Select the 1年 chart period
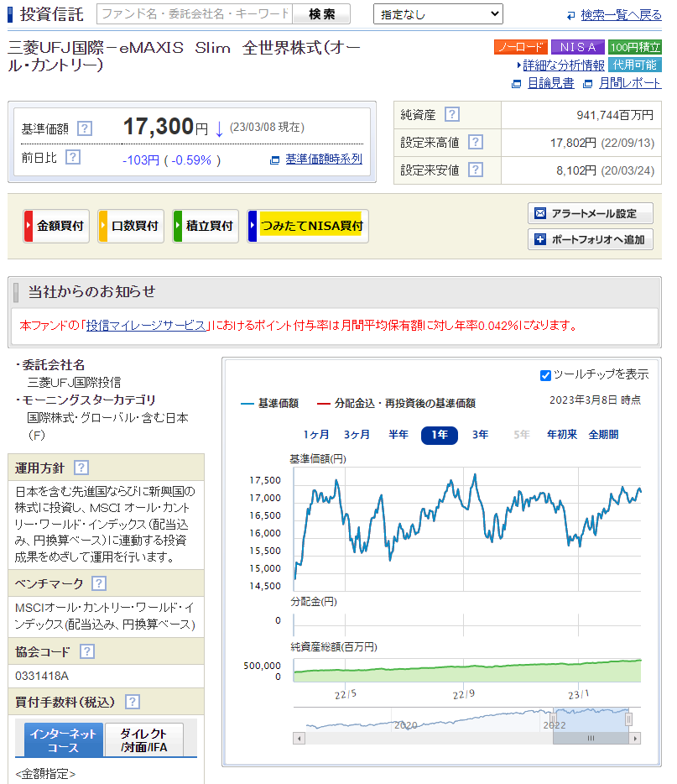This screenshot has width=677, height=784. tap(440, 435)
